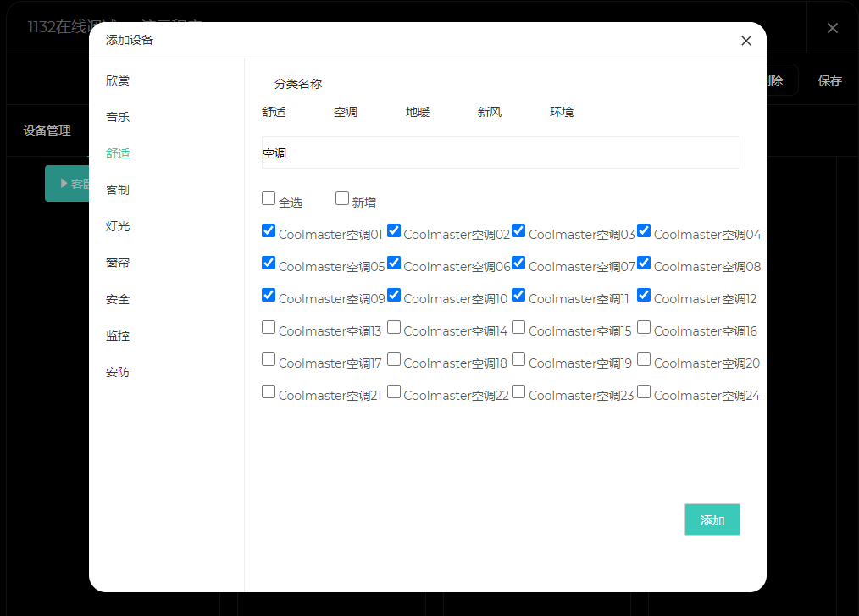Switch to the 舒适 sub-category tab
The height and width of the screenshot is (616, 859).
pyautogui.click(x=274, y=112)
